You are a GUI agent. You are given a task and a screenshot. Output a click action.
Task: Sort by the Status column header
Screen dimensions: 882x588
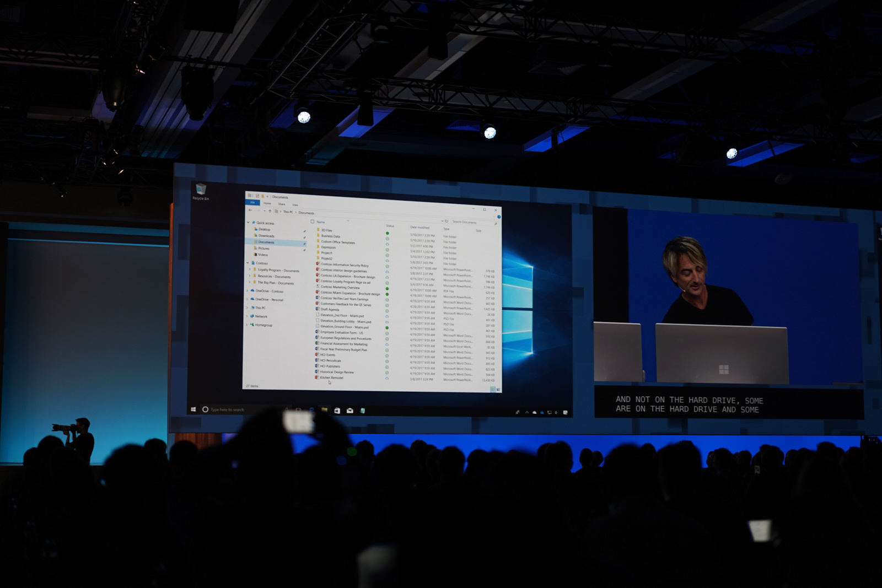pyautogui.click(x=390, y=226)
